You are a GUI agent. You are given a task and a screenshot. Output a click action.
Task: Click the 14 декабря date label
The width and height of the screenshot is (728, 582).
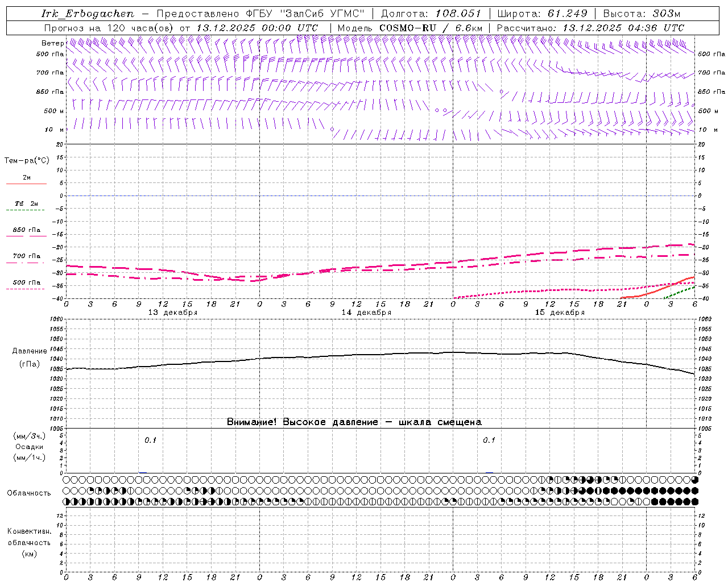coord(366,313)
